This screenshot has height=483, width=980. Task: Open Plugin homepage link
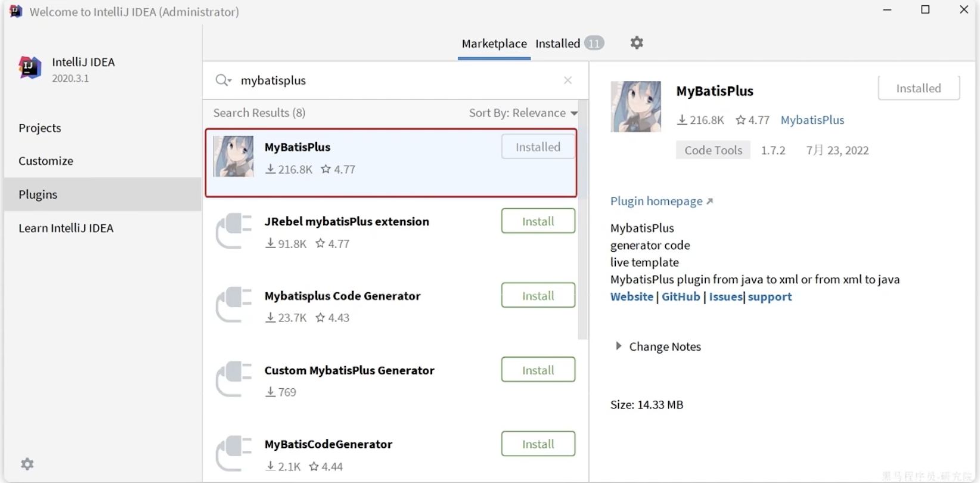(x=656, y=201)
